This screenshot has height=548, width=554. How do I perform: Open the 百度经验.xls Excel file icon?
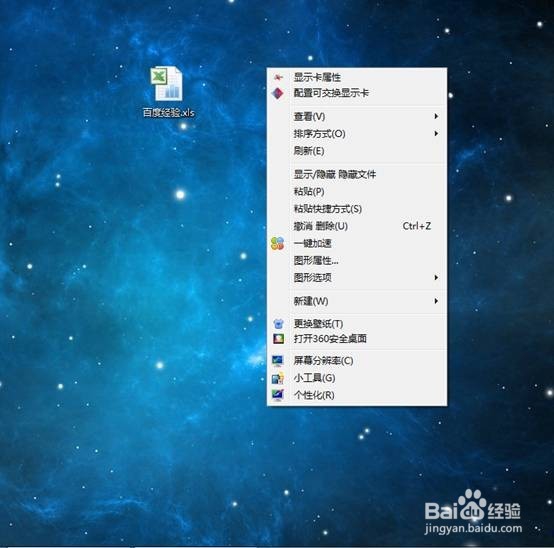pos(167,83)
